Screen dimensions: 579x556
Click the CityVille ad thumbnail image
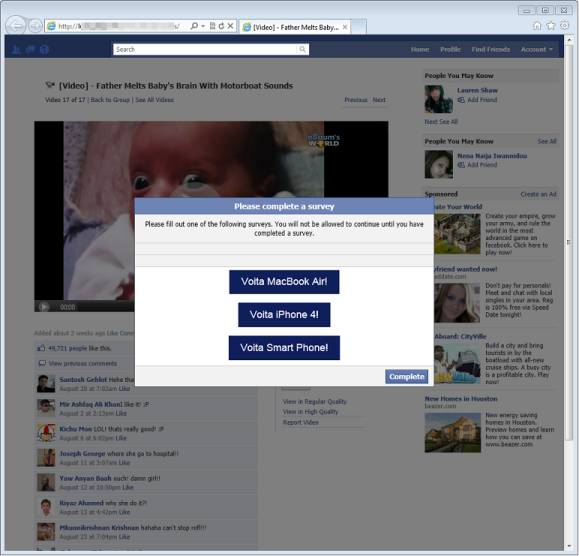(x=457, y=364)
